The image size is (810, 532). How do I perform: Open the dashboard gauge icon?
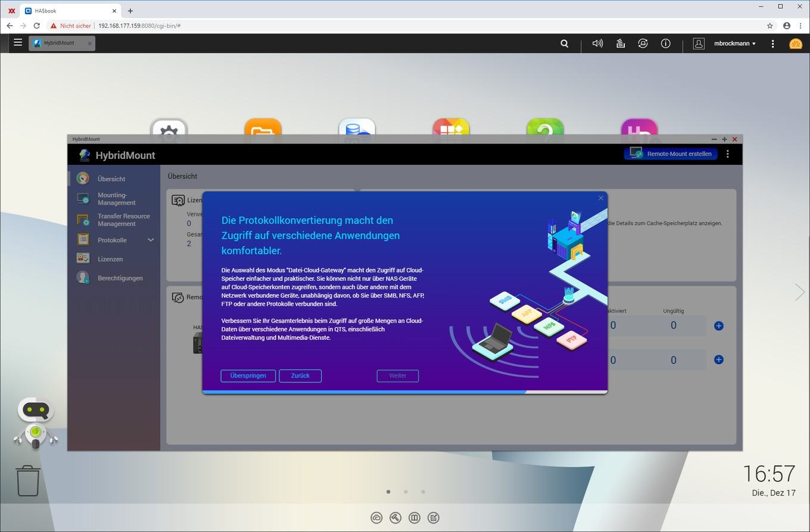click(x=796, y=43)
